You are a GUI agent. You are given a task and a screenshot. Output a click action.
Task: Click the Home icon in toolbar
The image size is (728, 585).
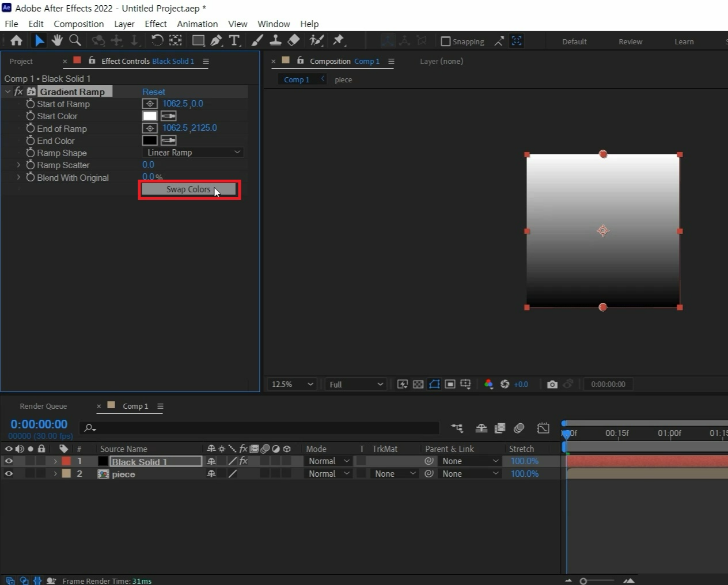[x=16, y=40]
